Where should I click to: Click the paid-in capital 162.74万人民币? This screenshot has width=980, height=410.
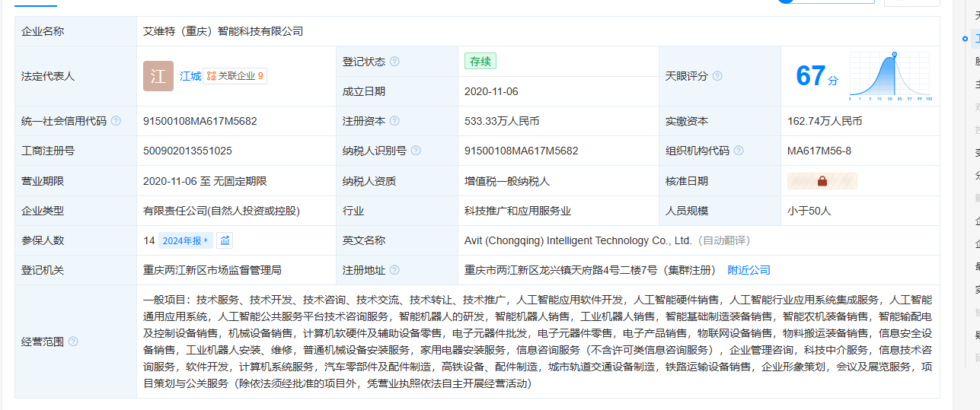(x=825, y=121)
